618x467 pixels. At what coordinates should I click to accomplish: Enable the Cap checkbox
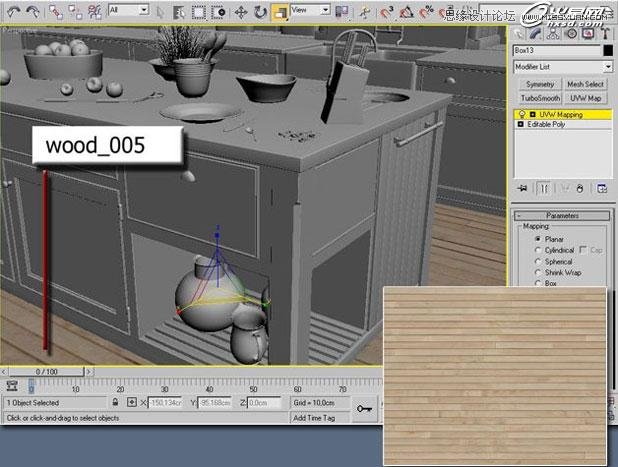click(x=583, y=251)
